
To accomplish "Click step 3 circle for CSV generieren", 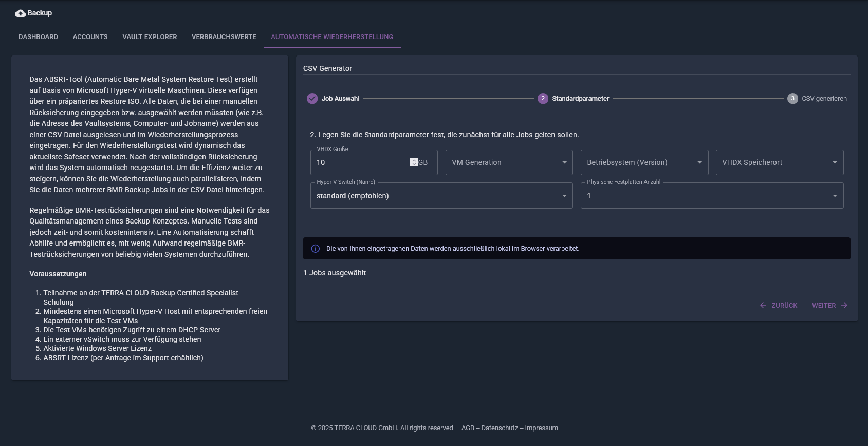I will point(792,99).
